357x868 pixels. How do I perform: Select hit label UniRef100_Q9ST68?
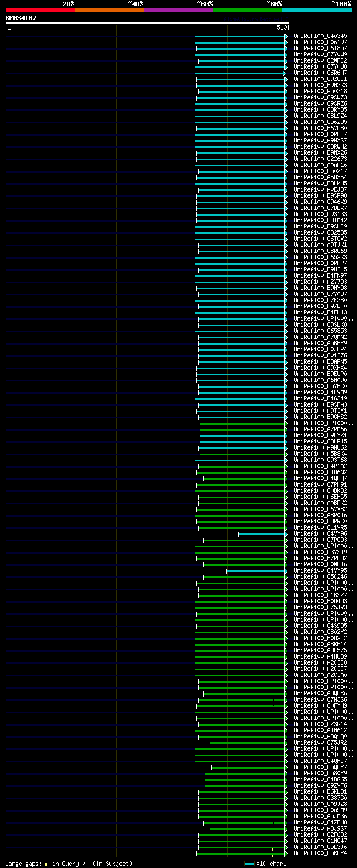click(x=320, y=460)
